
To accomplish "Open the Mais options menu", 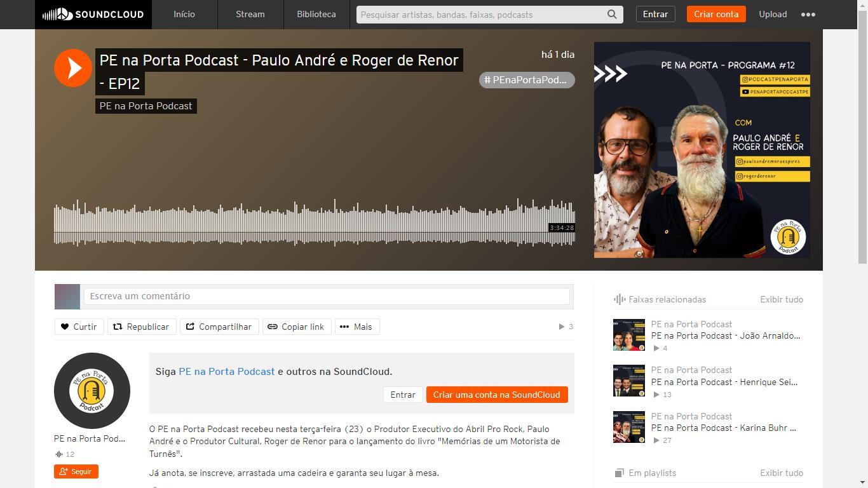I will coord(357,327).
